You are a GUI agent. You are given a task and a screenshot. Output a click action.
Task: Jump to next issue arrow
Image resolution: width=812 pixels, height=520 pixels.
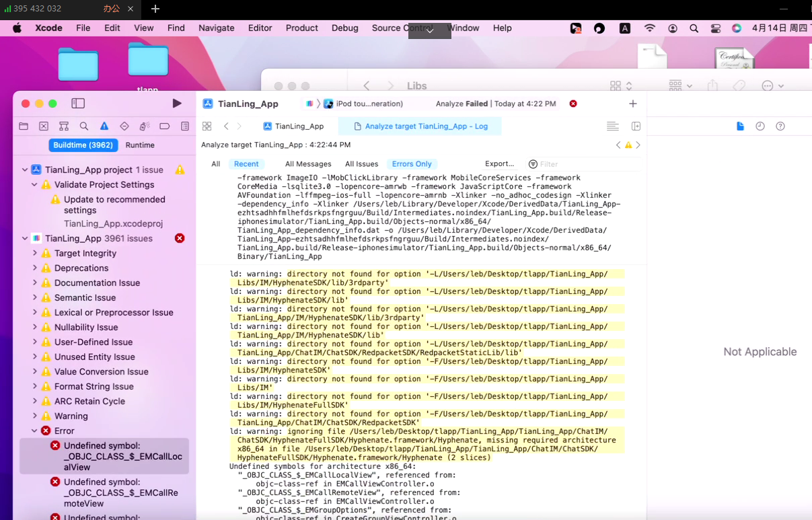638,145
